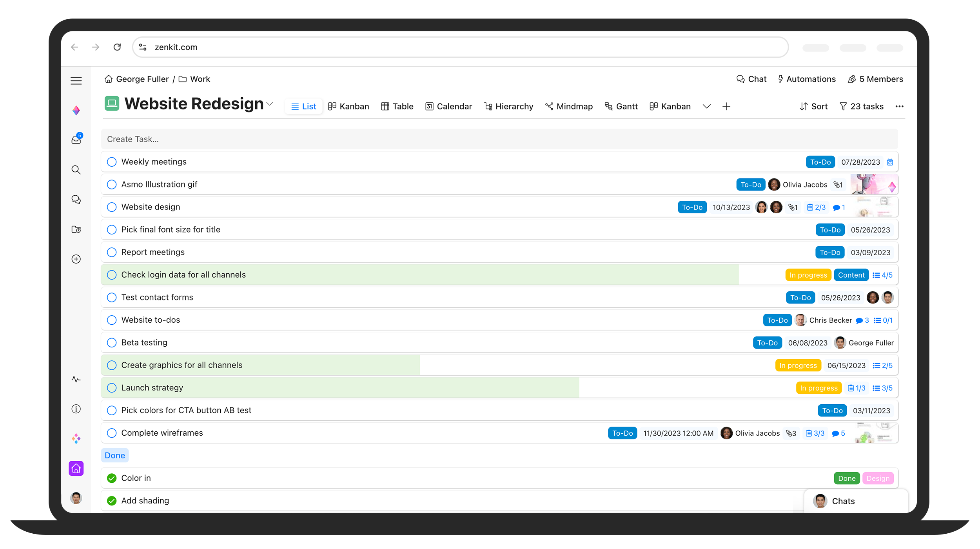Image resolution: width=980 pixels, height=549 pixels.
Task: Click the green Website Redesign collection color icon
Action: coord(112,104)
